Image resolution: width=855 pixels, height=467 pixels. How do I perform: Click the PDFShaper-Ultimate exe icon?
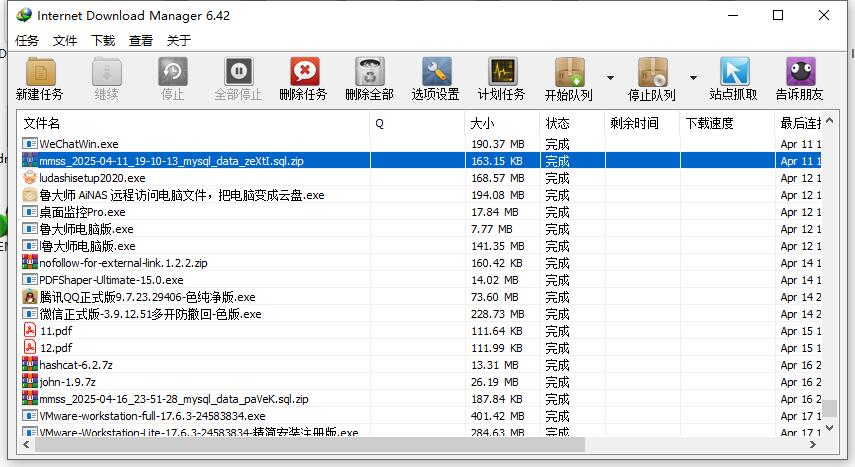point(29,279)
